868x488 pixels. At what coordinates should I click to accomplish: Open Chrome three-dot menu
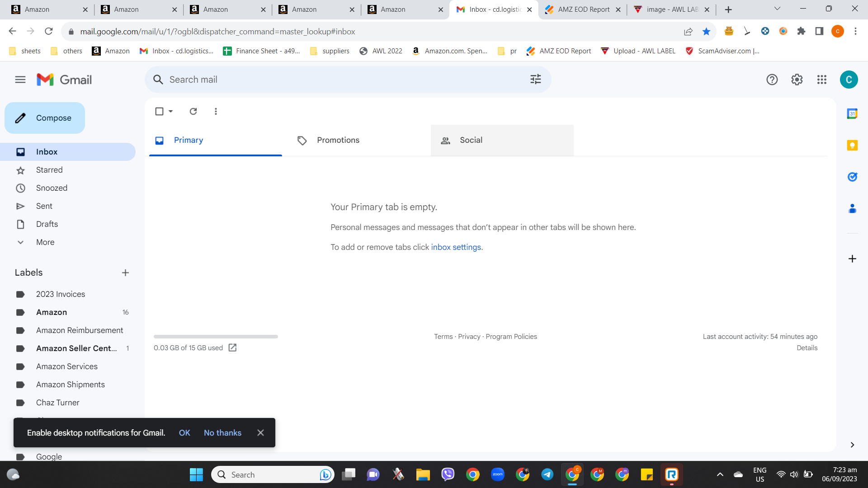855,31
